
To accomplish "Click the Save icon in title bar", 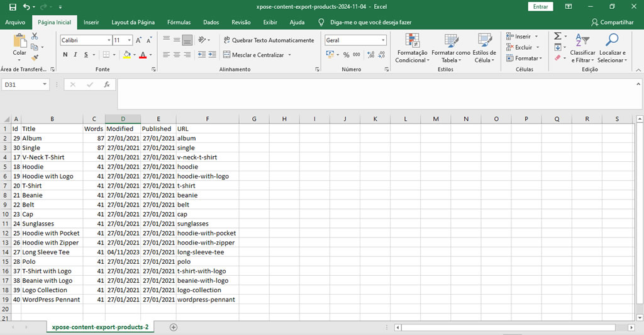I will [x=13, y=7].
